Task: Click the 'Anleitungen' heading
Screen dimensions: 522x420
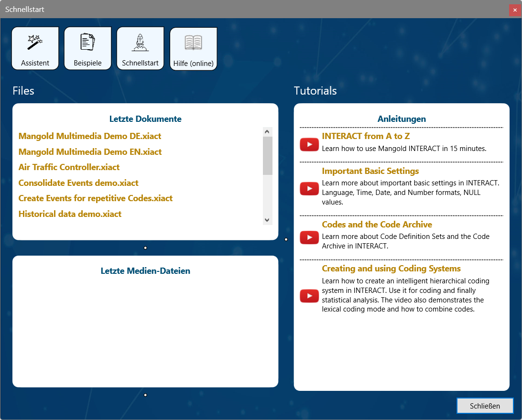Action: pyautogui.click(x=402, y=119)
